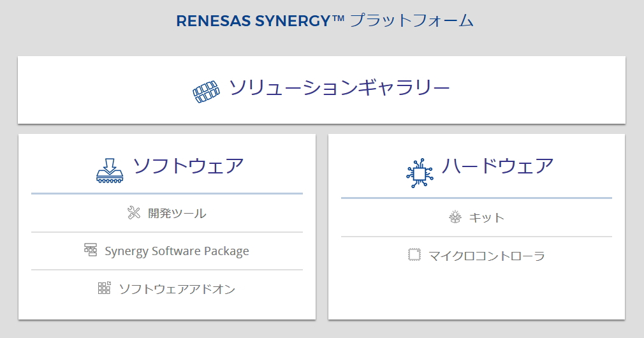Click the kit icon beside キット
This screenshot has width=644, height=338.
[455, 217]
